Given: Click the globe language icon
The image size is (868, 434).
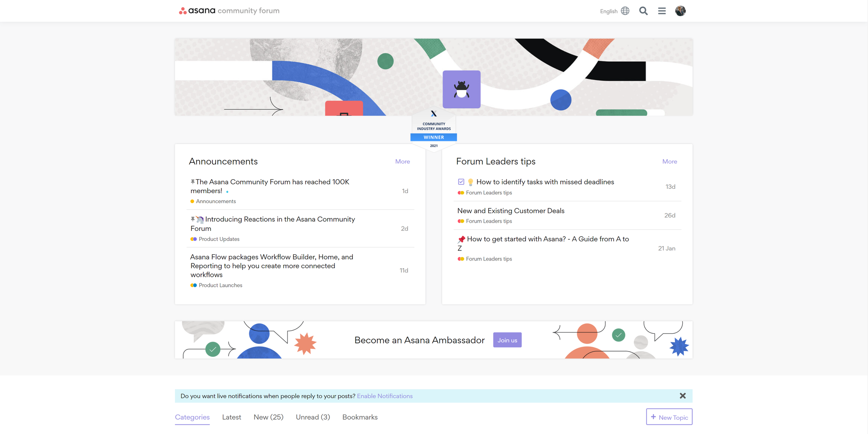Looking at the screenshot, I should click(x=625, y=11).
